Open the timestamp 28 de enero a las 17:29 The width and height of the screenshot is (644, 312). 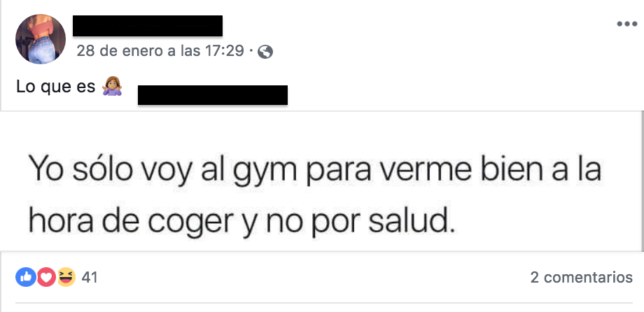[160, 51]
